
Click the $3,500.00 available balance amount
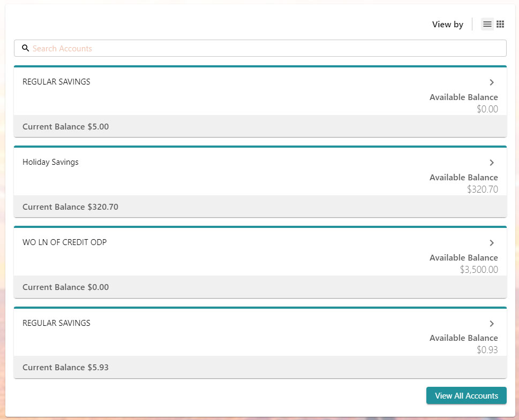pyautogui.click(x=479, y=270)
